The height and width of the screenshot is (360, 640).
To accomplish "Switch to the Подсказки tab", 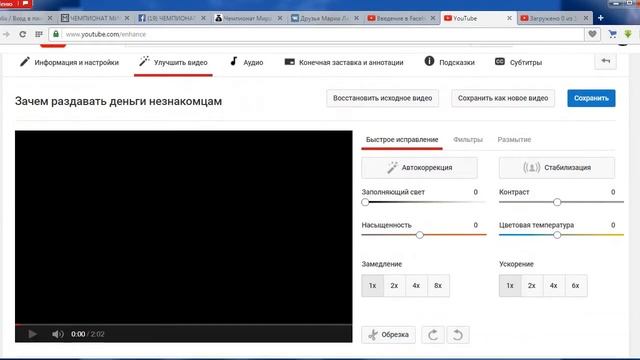I will point(449,62).
